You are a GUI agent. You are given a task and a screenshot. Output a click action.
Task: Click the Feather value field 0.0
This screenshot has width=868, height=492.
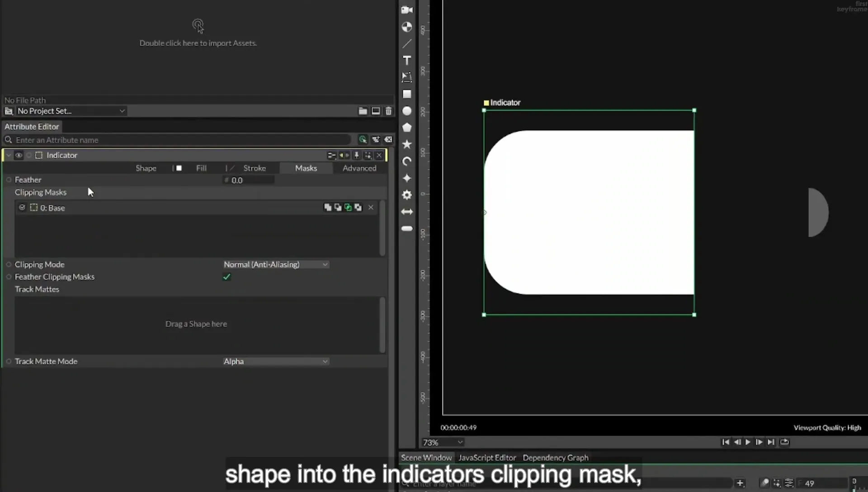point(249,180)
